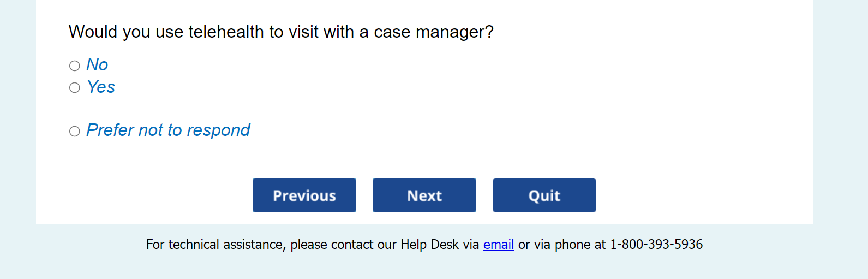
Task: Select the "Yes" radio button circle
Action: click(75, 87)
